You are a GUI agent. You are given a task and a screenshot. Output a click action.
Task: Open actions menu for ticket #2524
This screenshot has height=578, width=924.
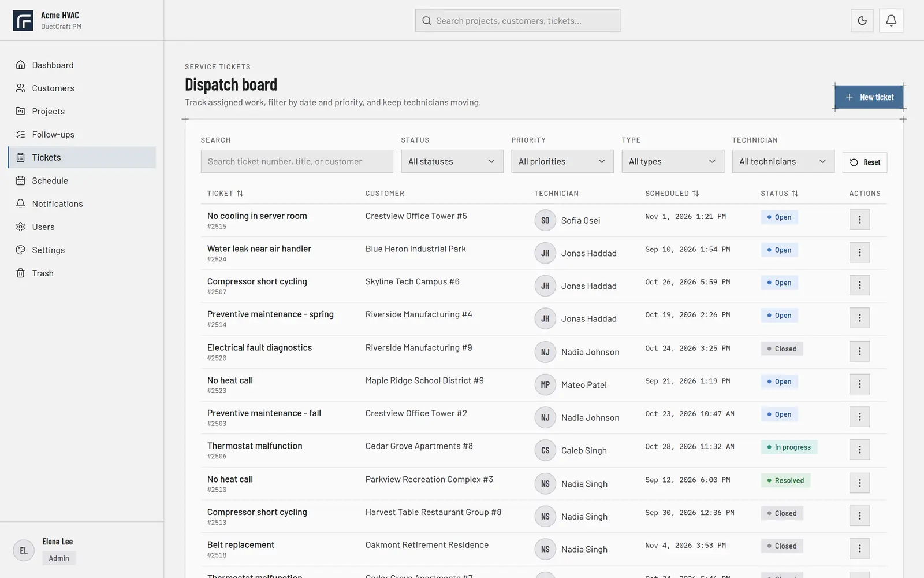coord(859,253)
